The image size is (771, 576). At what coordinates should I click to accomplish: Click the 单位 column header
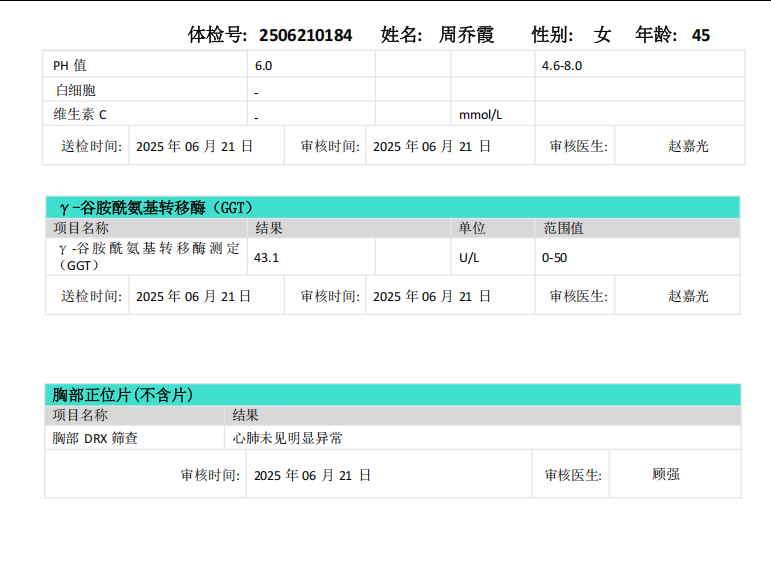click(x=472, y=228)
